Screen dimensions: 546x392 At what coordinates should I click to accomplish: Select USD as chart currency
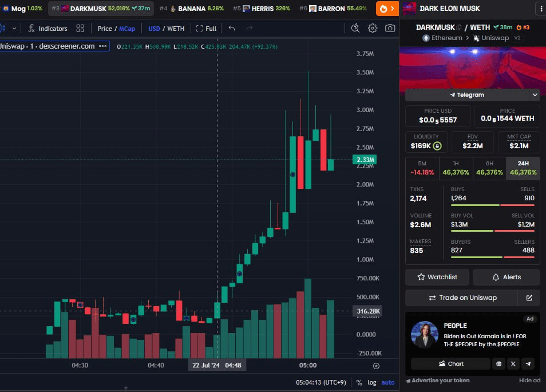[155, 29]
